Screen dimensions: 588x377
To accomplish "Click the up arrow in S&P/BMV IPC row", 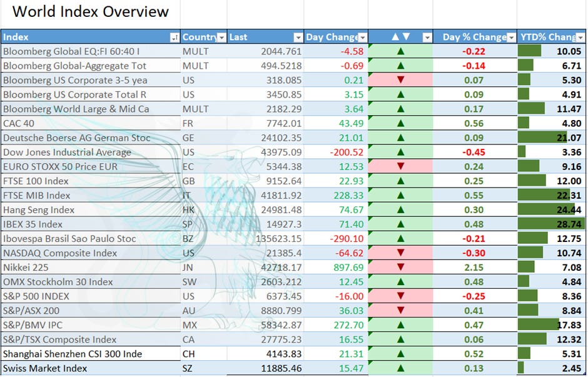I will tap(400, 325).
